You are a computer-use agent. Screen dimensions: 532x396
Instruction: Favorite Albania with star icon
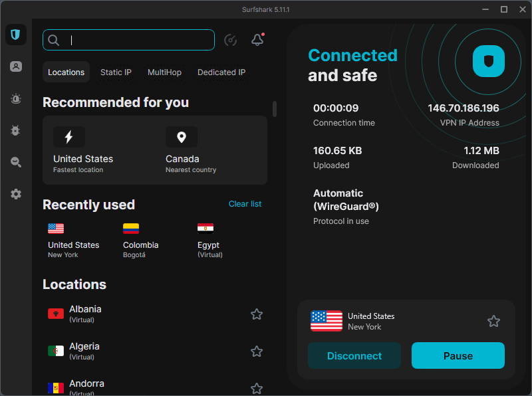coord(257,314)
